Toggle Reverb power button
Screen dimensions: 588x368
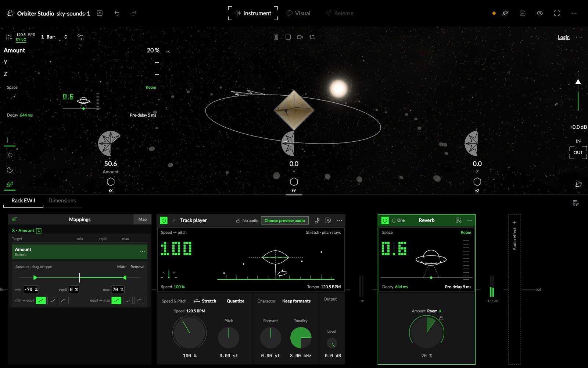coord(385,220)
